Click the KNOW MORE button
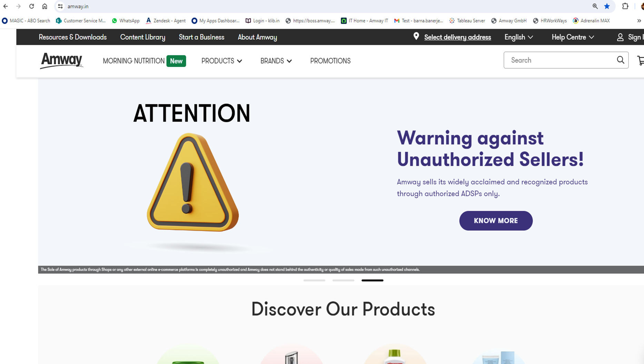The height and width of the screenshot is (364, 644). 496,221
